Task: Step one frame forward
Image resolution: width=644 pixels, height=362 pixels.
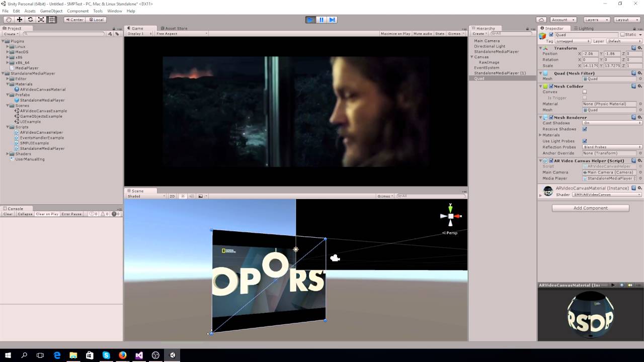Action: click(x=332, y=20)
